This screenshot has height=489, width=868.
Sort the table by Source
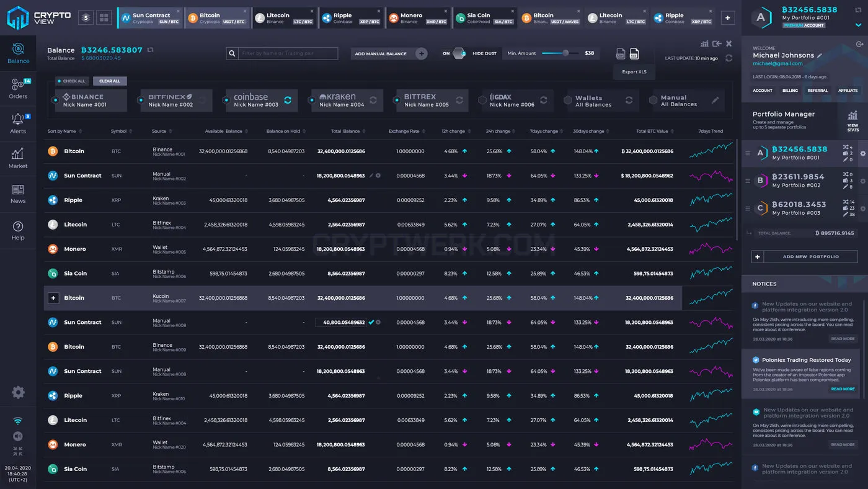[x=162, y=131]
